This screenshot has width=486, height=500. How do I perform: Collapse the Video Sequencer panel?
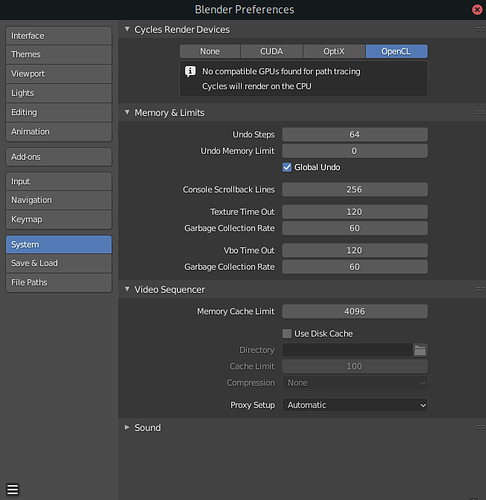pyautogui.click(x=127, y=289)
